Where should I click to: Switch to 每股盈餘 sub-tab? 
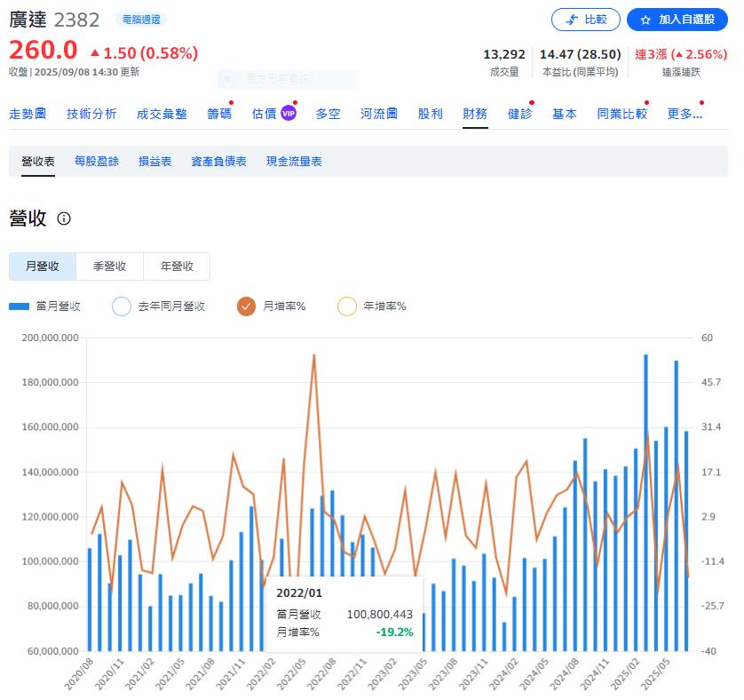97,162
